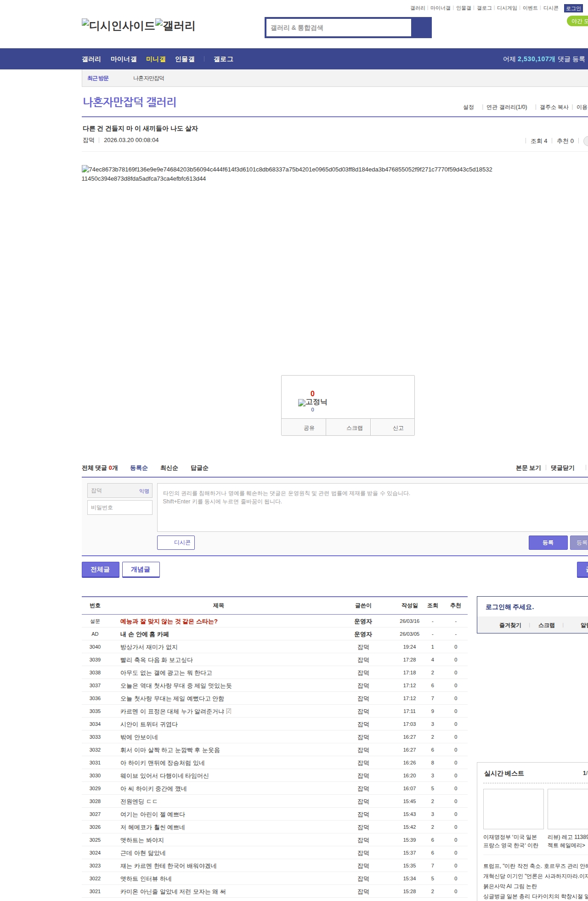Open survey post 예능과 잘 맞지 않는 것 같은 스타는?
The height and width of the screenshot is (901, 588).
coord(169,621)
